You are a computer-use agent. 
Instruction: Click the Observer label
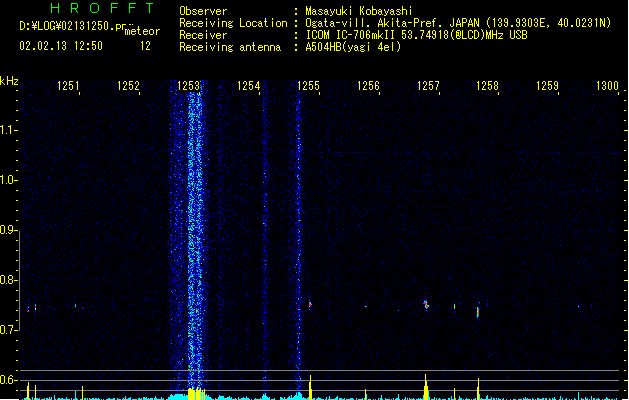pyautogui.click(x=203, y=11)
